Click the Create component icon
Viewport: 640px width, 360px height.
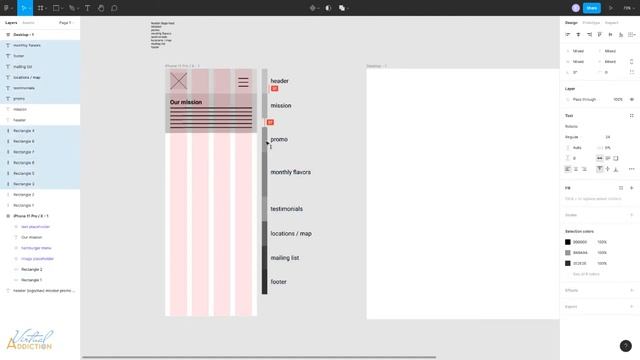313,8
